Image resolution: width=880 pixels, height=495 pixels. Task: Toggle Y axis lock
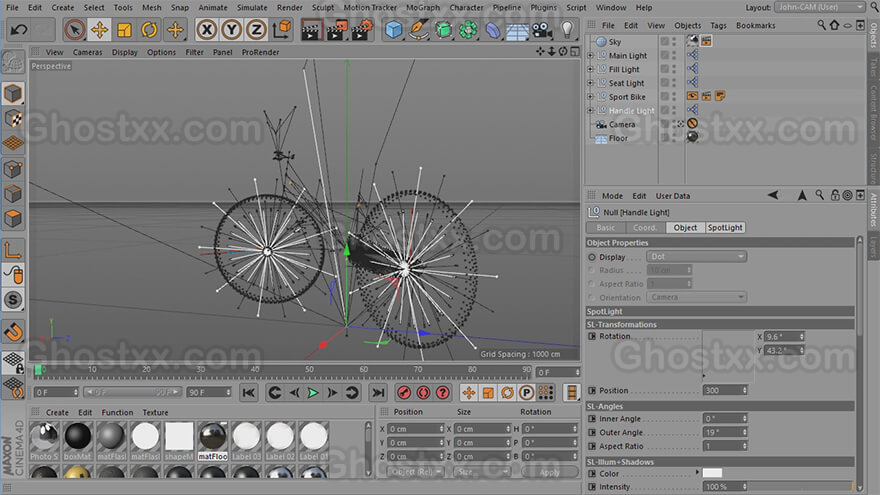231,29
